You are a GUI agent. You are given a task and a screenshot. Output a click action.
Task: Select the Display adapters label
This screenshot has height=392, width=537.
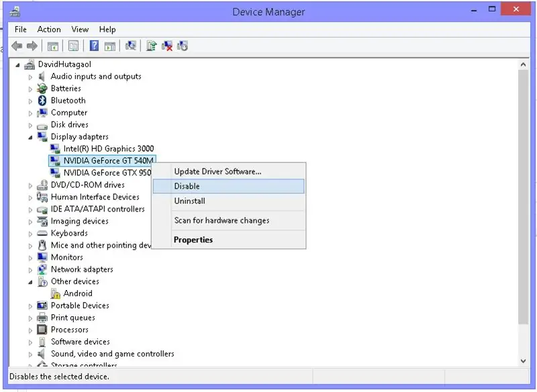coord(79,137)
